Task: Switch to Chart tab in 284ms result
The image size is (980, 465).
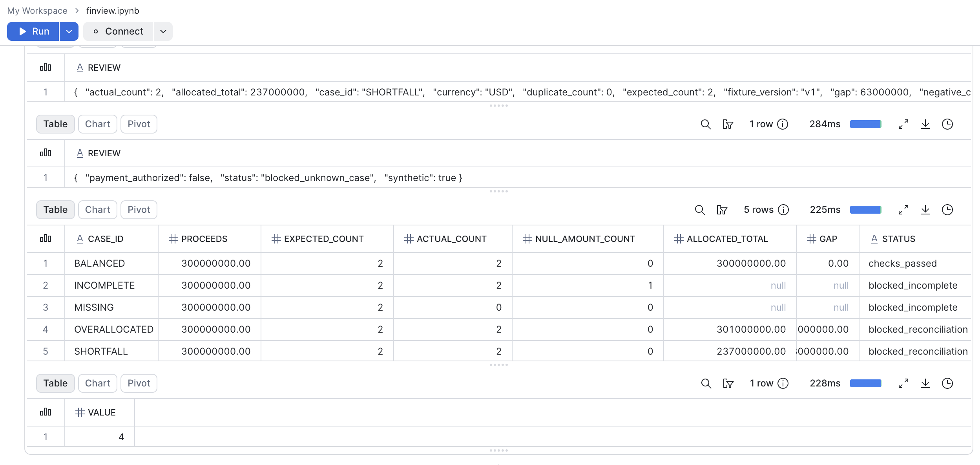Action: tap(98, 124)
